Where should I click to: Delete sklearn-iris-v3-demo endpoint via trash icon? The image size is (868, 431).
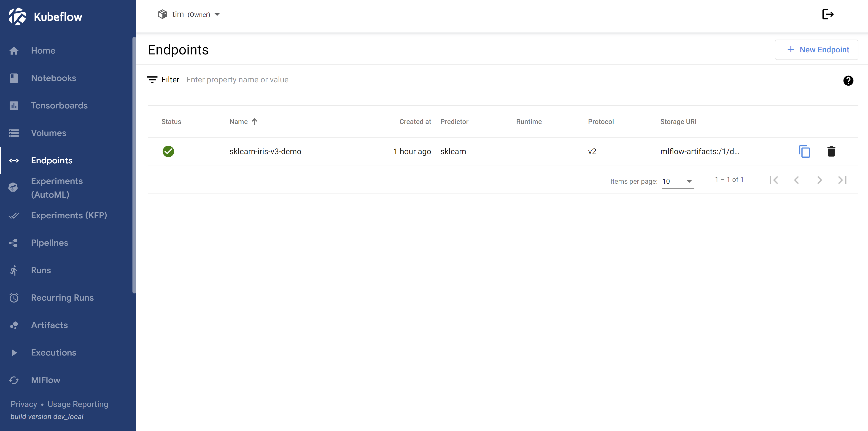(831, 151)
